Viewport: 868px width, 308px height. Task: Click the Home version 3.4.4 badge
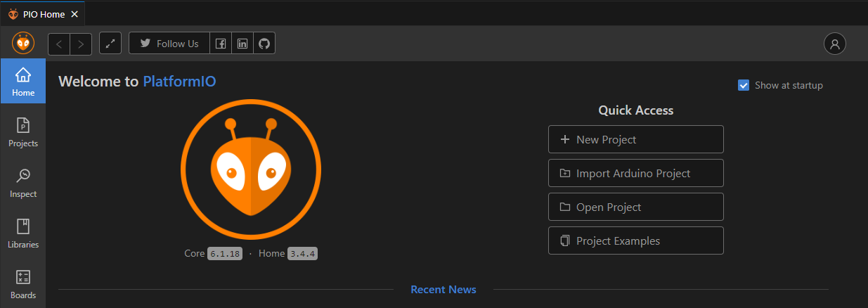303,253
